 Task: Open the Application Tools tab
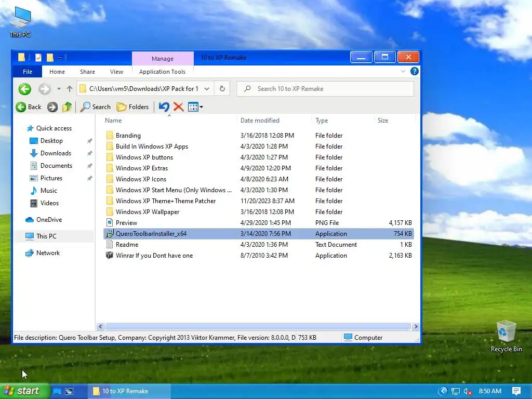[x=162, y=72]
